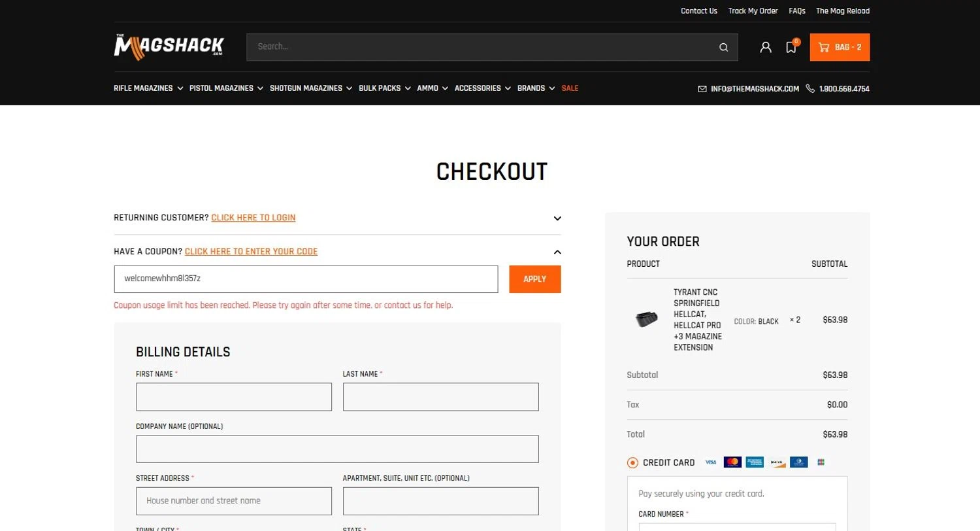Expand the Returning Customer section chevron
The image size is (980, 531).
(557, 218)
